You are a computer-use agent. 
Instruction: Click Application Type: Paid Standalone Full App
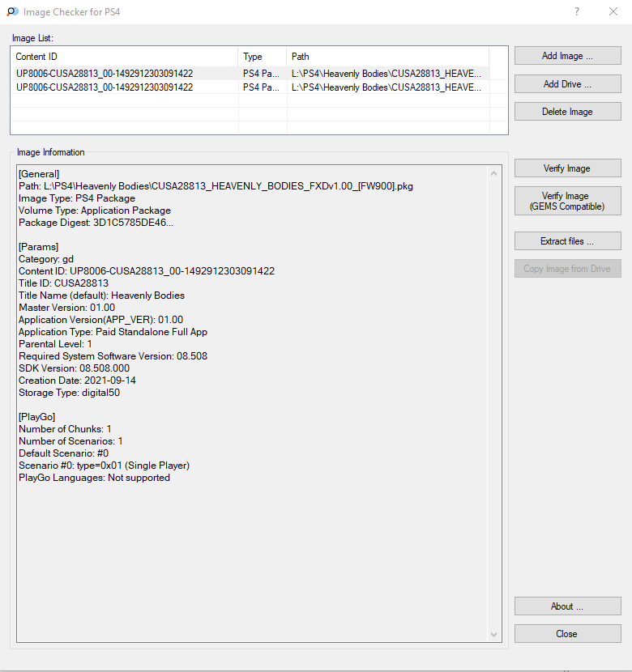coord(113,332)
